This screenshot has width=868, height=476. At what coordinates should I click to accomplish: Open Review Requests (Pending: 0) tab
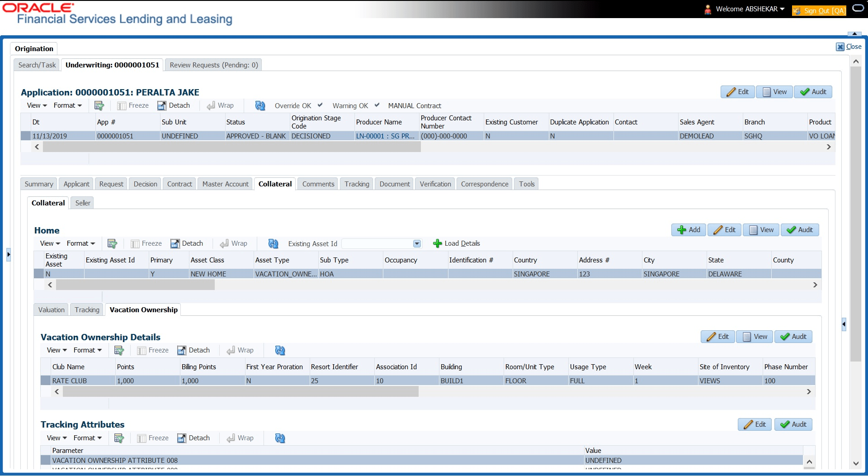click(214, 65)
